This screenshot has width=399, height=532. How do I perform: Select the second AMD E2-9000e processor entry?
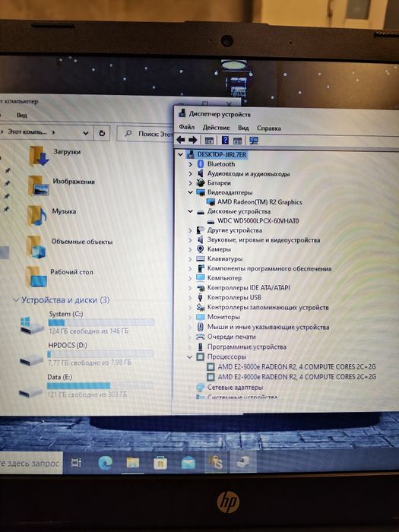[x=297, y=377]
